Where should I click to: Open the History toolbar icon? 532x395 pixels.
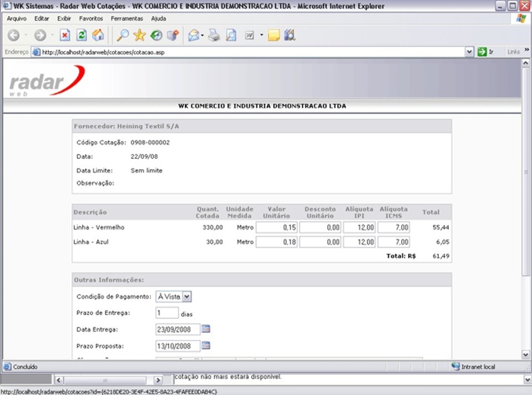tap(156, 36)
